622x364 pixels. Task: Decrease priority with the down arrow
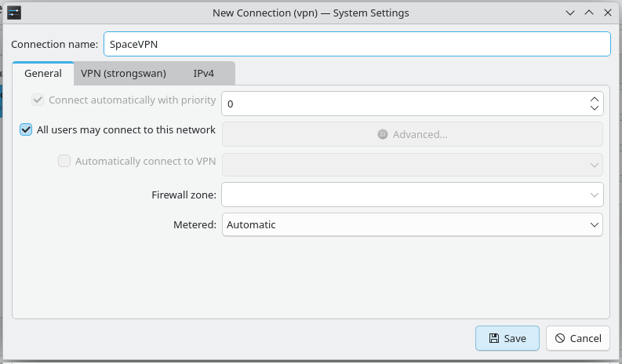click(x=594, y=108)
